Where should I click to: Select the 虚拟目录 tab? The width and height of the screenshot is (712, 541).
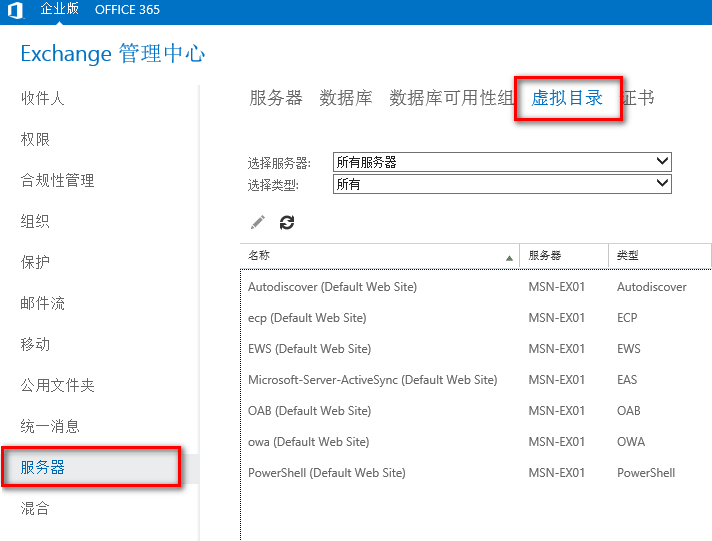[567, 98]
